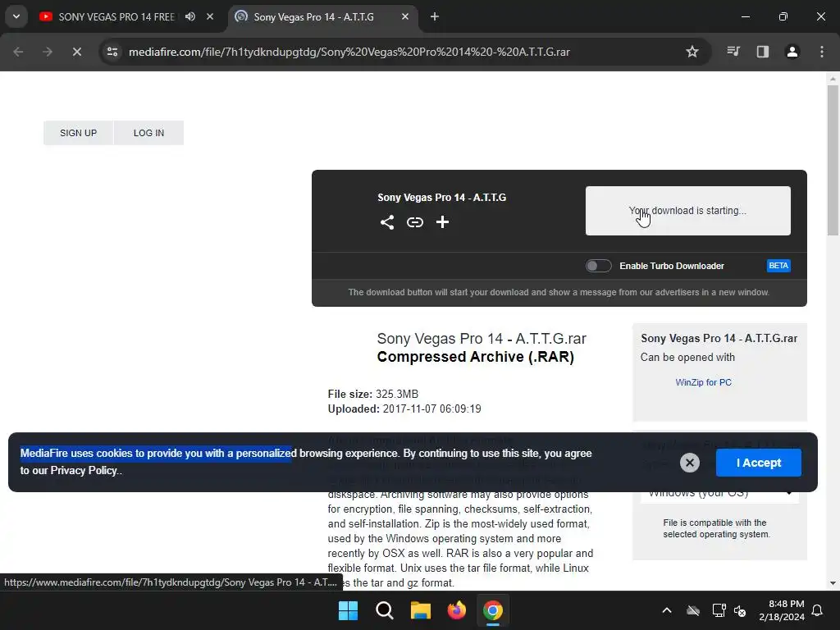Click the scrollbar down arrow

coord(833,583)
